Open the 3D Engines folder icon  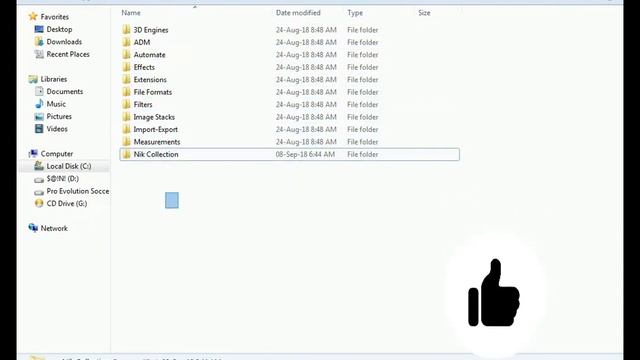click(x=126, y=30)
